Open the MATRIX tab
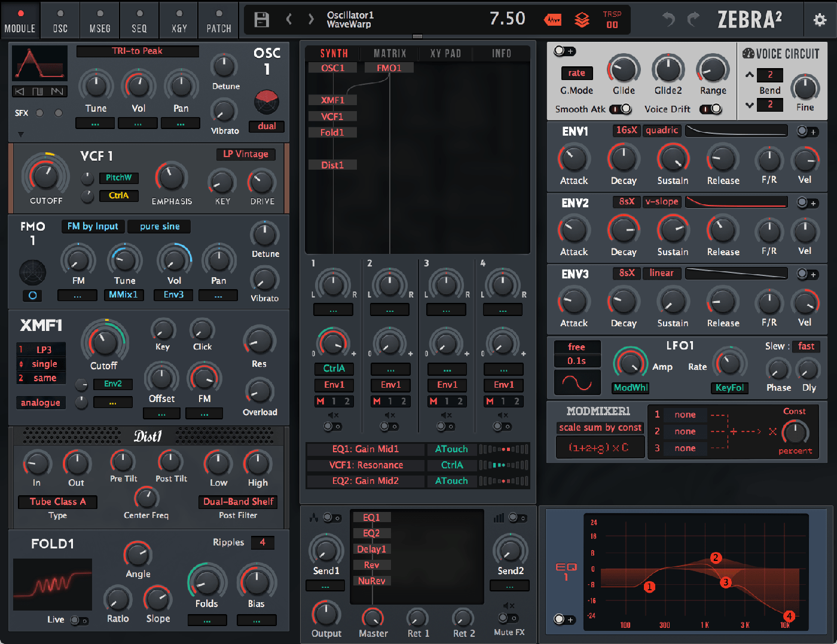 [x=390, y=54]
